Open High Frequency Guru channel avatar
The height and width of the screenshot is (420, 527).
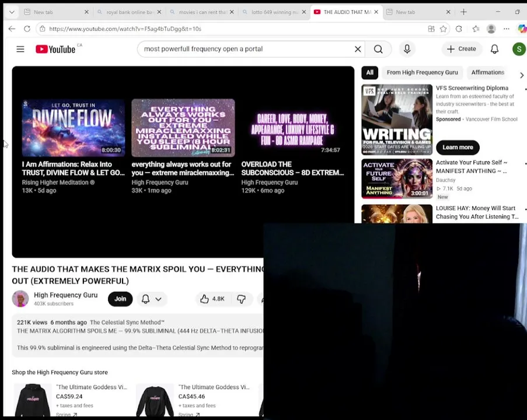tap(20, 299)
